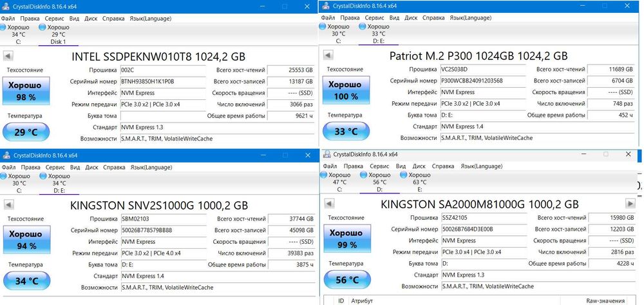Click the CrystalDiskInfo title icon in SNV2S1000G window
Screen dimensions: 644x305
(x=6, y=155)
